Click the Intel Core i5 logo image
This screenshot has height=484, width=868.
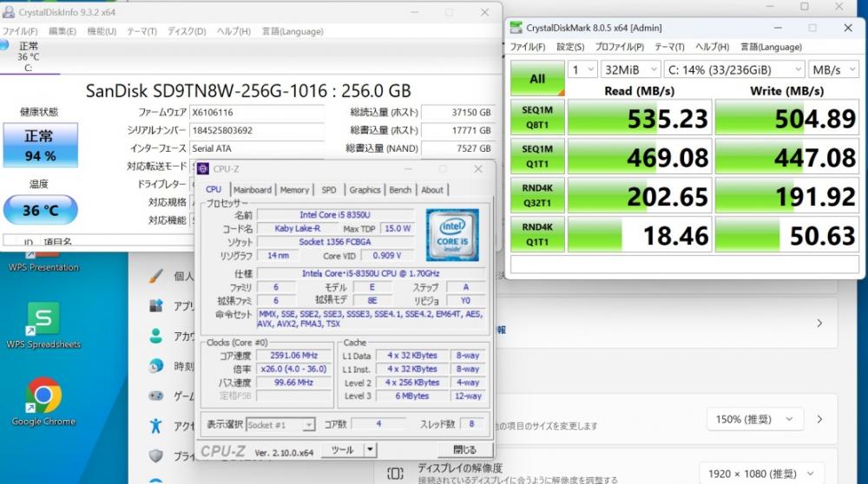[452, 234]
